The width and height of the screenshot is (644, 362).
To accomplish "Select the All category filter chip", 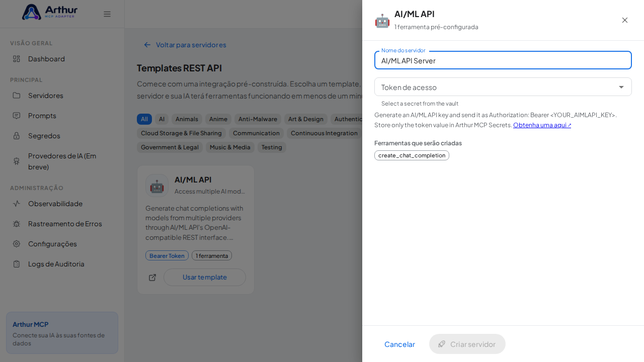I will [144, 119].
